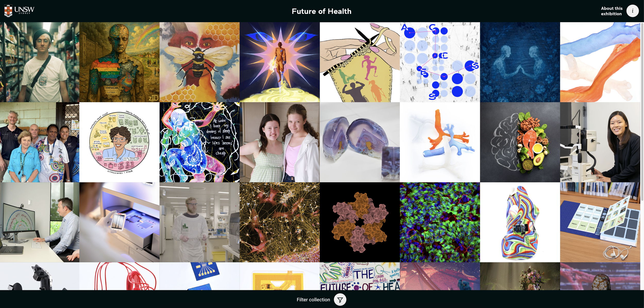Viewport: 644px width, 308px height.
Task: Open the orange and blue airway model
Action: click(440, 142)
